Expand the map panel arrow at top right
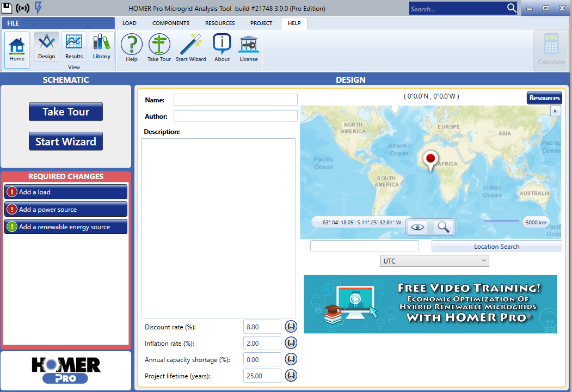The width and height of the screenshot is (572, 392). click(x=555, y=111)
